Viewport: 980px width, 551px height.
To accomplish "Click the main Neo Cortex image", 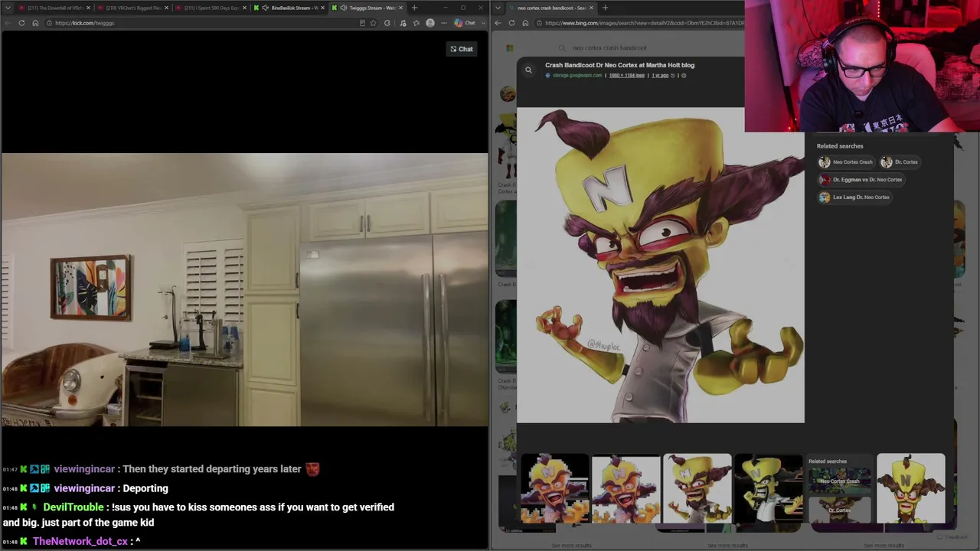I will pos(661,265).
